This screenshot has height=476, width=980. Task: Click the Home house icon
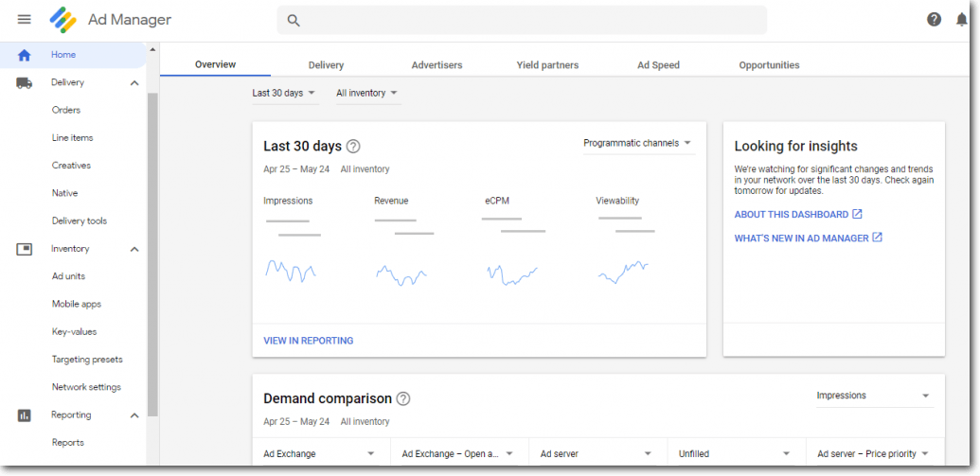coord(25,55)
